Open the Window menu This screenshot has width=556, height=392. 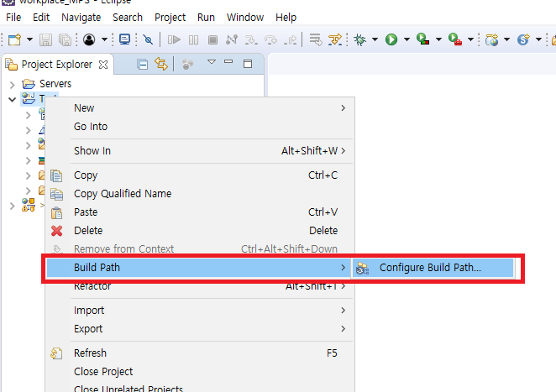pos(245,18)
